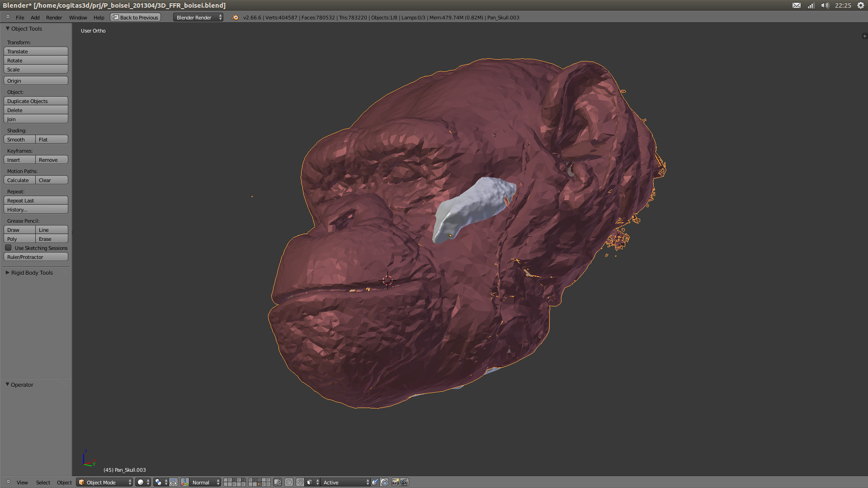Click the snap magnet icon
This screenshot has width=868, height=488.
(x=300, y=482)
